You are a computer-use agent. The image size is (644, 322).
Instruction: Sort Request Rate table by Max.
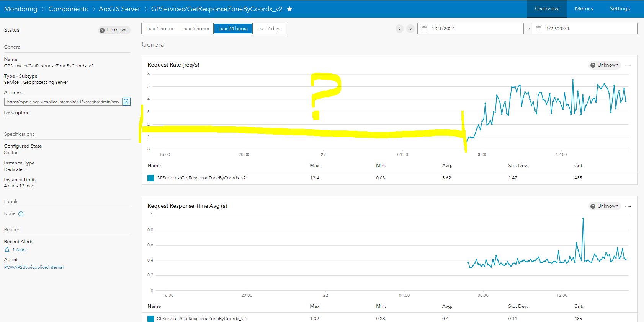point(315,166)
